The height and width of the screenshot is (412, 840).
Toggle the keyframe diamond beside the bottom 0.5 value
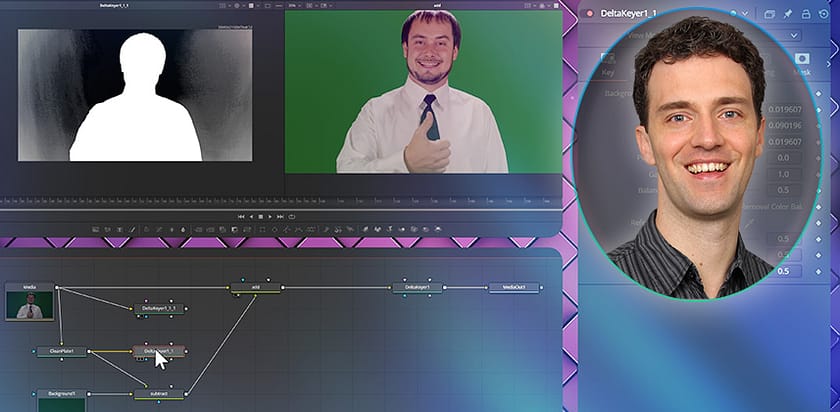click(819, 272)
